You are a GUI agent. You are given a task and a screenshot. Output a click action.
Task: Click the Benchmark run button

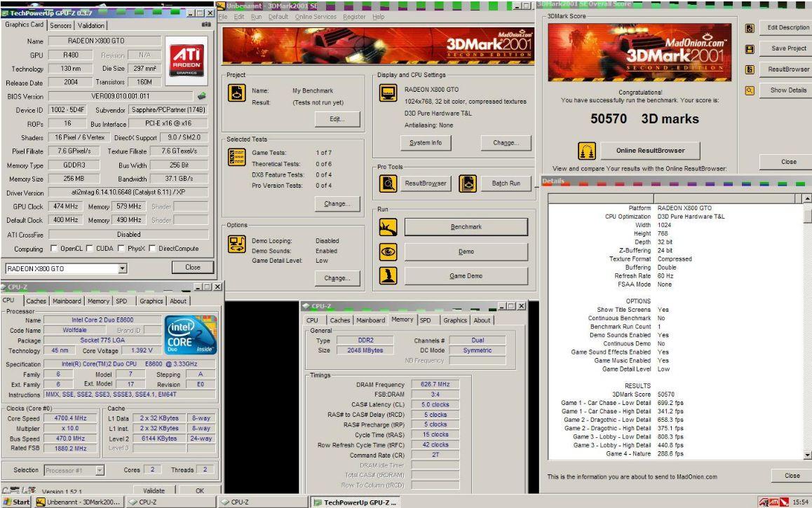tap(466, 227)
